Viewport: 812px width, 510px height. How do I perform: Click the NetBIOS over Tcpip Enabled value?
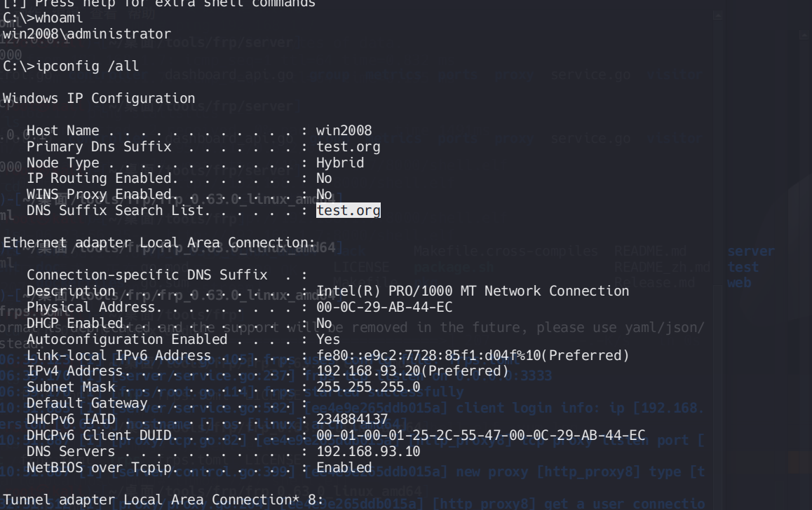coord(344,467)
